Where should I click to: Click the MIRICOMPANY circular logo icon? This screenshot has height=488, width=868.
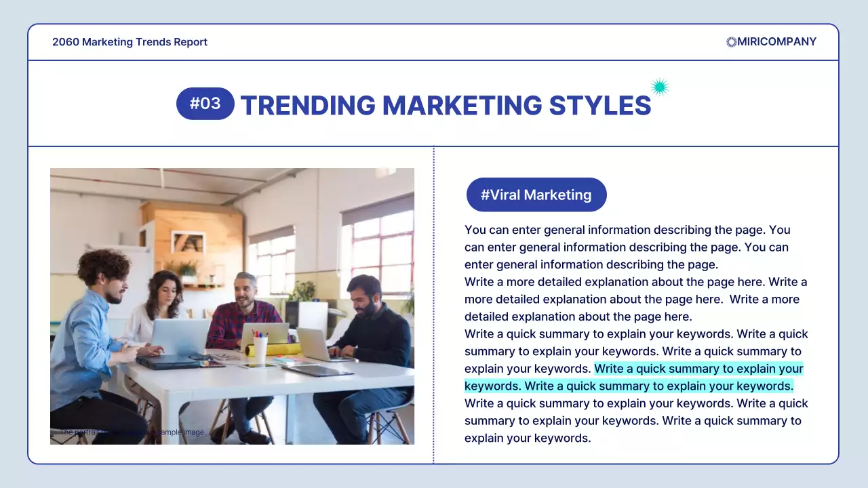tap(731, 42)
